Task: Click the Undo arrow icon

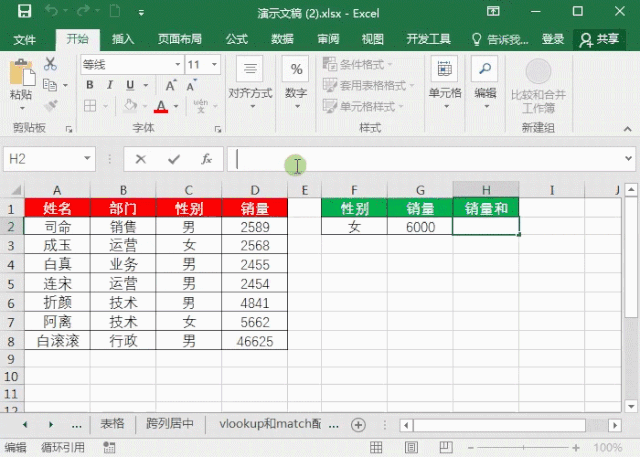Action: tap(51, 11)
